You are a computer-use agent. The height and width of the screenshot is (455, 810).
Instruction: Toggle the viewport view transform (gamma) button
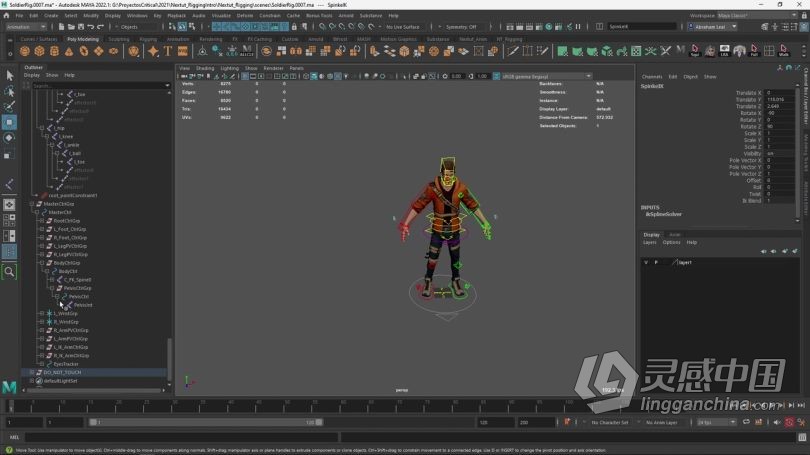click(x=496, y=76)
